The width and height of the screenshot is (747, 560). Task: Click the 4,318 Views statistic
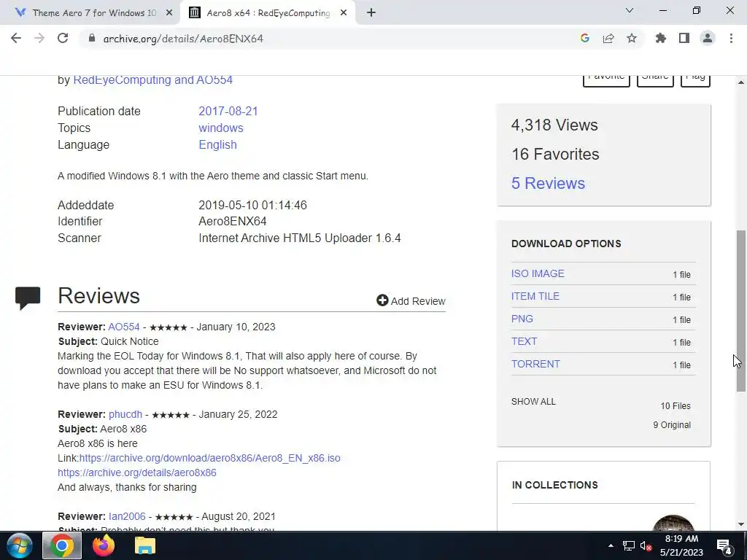click(x=554, y=125)
